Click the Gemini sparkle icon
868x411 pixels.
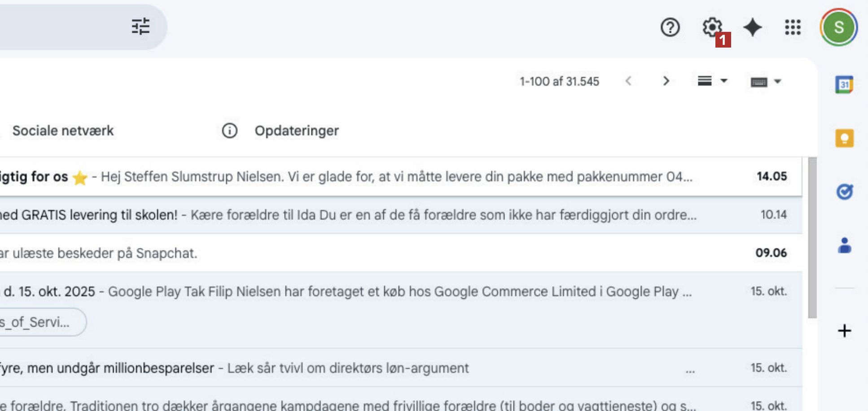click(753, 27)
